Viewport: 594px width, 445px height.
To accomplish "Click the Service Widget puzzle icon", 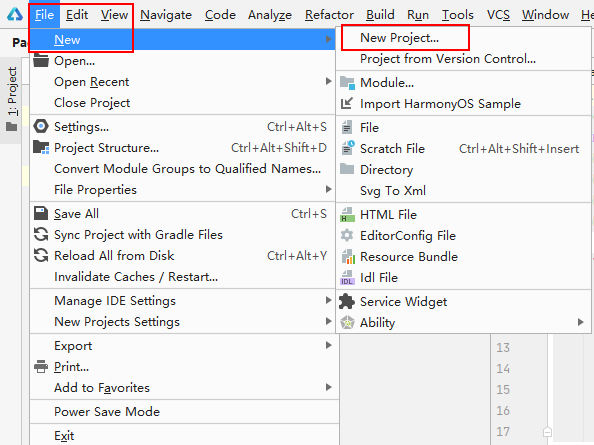I will point(347,301).
